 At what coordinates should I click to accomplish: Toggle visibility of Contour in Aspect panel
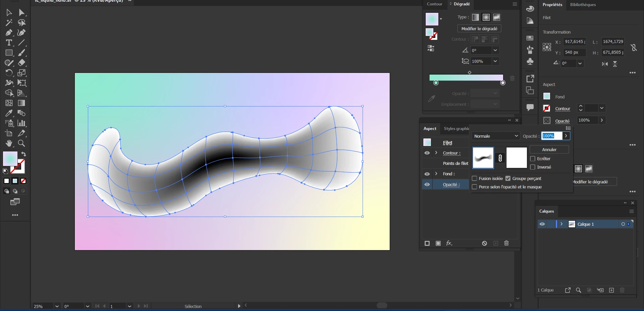point(427,153)
